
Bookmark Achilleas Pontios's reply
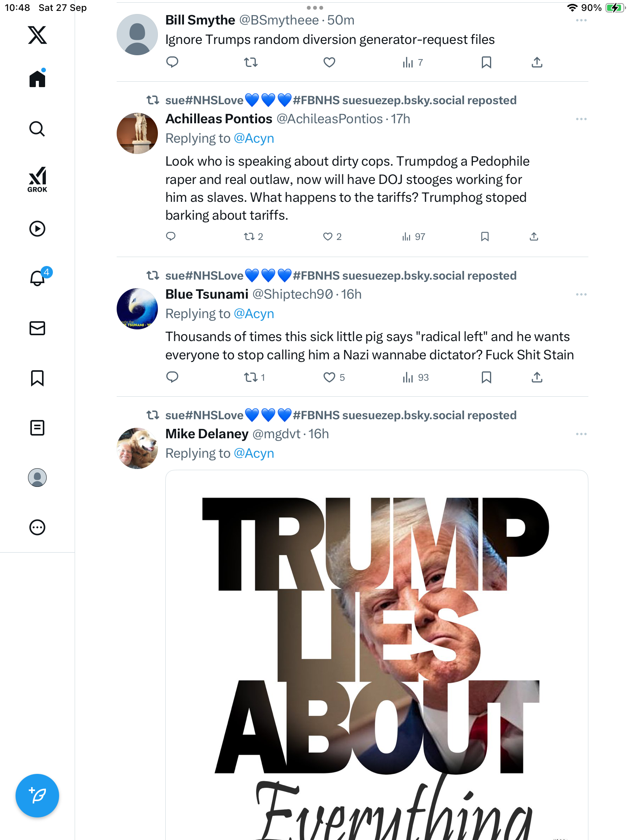[485, 236]
